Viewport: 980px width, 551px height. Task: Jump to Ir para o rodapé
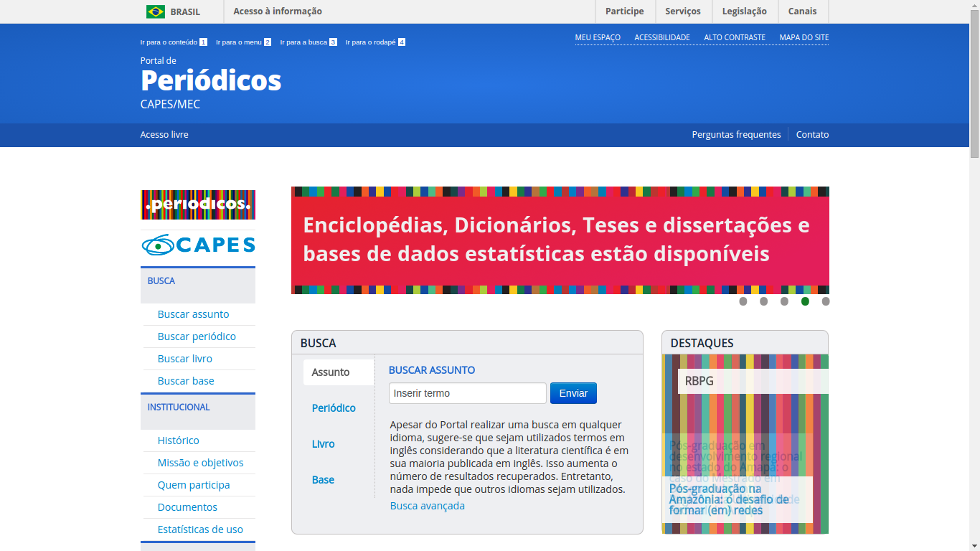click(375, 42)
